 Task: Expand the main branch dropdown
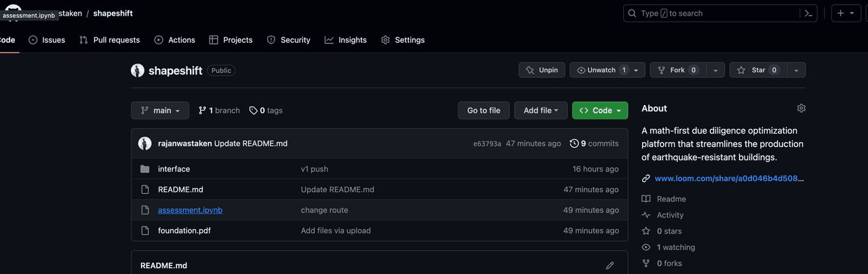[x=160, y=111]
